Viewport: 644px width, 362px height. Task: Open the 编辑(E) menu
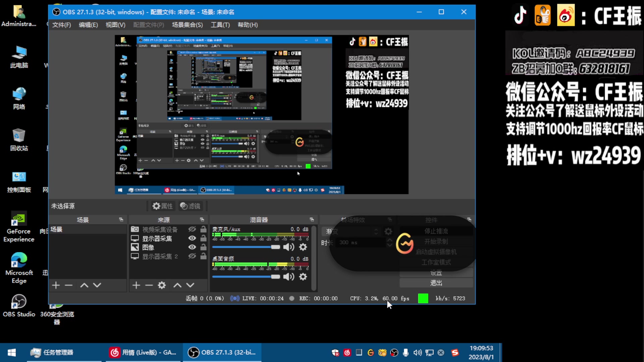88,25
